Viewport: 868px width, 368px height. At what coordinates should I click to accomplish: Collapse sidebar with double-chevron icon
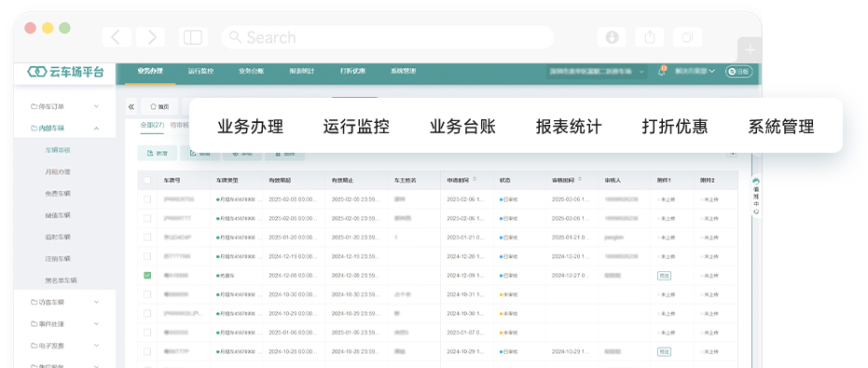[131, 106]
